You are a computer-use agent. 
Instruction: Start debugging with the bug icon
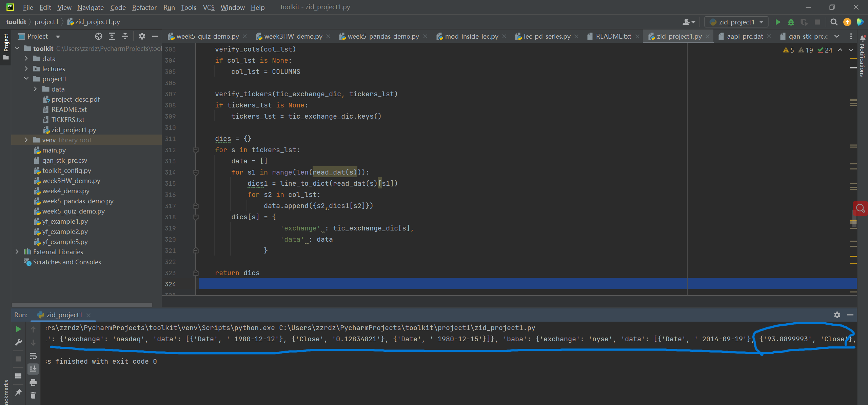pos(791,22)
